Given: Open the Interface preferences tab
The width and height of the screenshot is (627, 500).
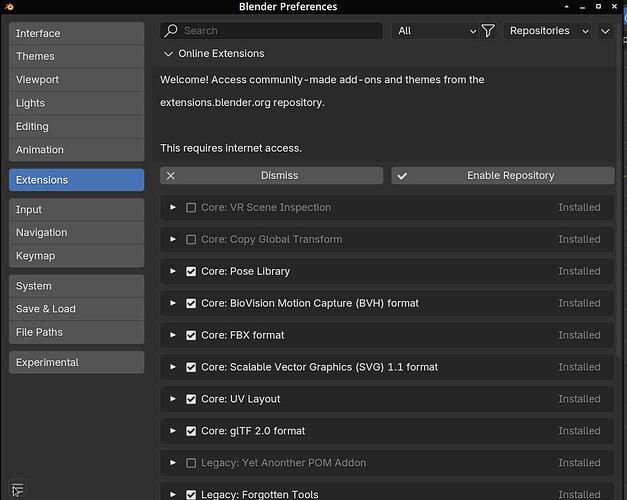Looking at the screenshot, I should click(76, 34).
